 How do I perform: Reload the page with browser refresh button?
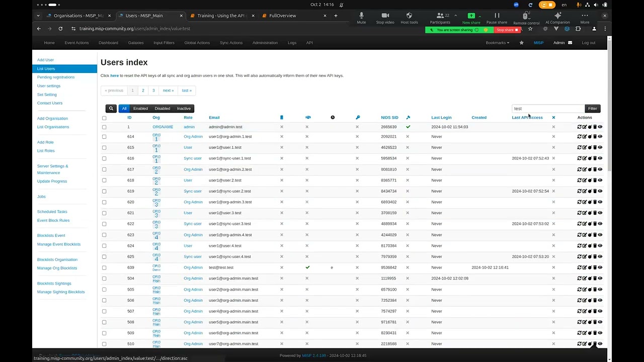pyautogui.click(x=60, y=29)
